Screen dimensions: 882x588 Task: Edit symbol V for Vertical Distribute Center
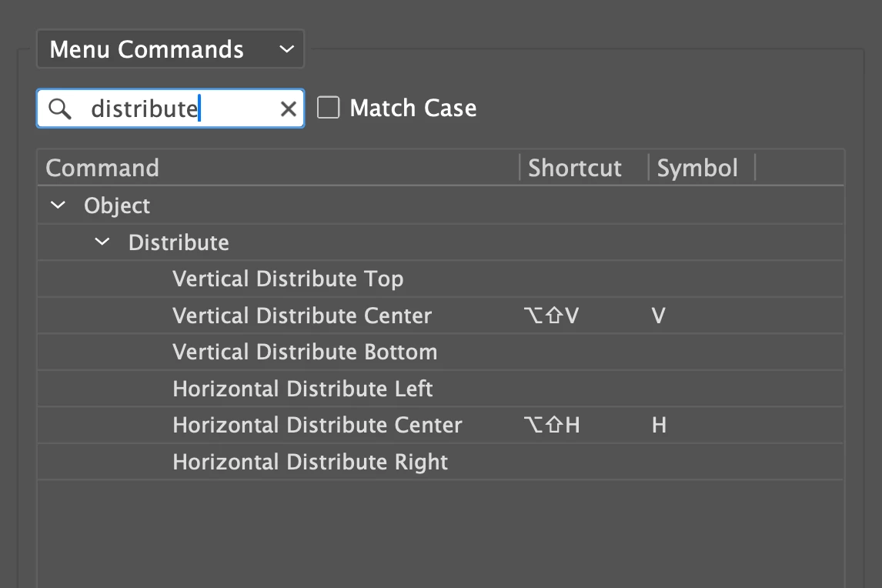[x=658, y=316]
